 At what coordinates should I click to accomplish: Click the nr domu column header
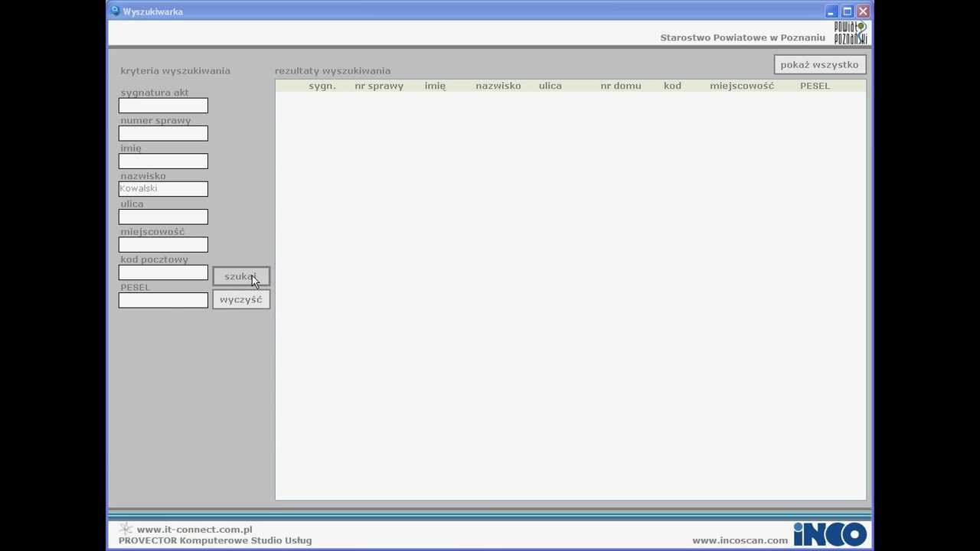coord(621,86)
